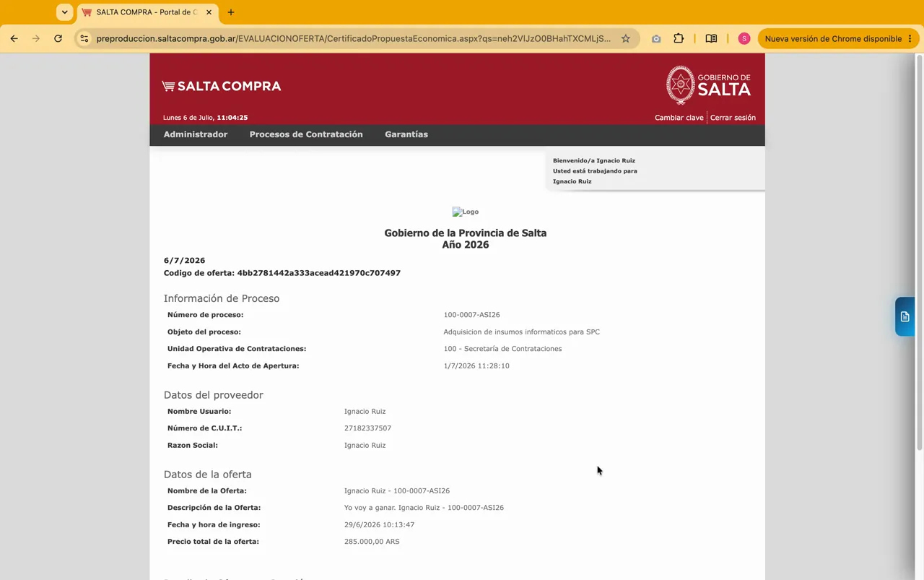This screenshot has width=924, height=580.
Task: Click the Gobierno de Salta emblem
Action: (x=708, y=85)
